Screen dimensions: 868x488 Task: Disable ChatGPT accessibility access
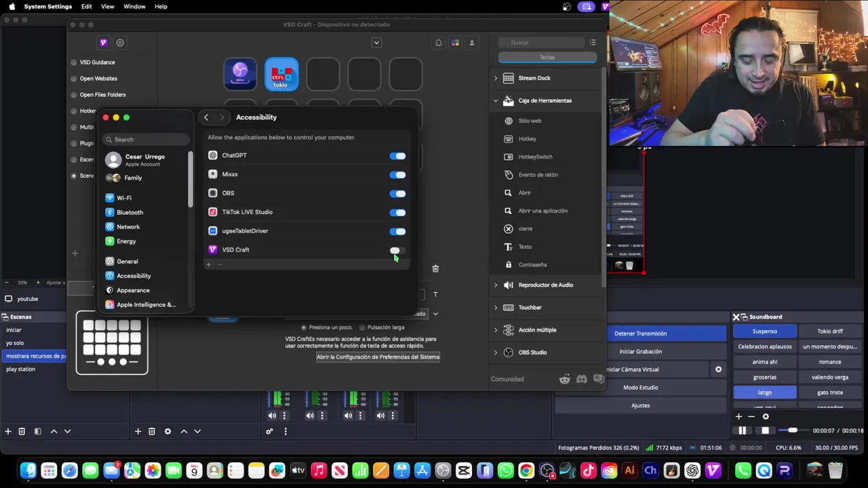[x=397, y=156]
